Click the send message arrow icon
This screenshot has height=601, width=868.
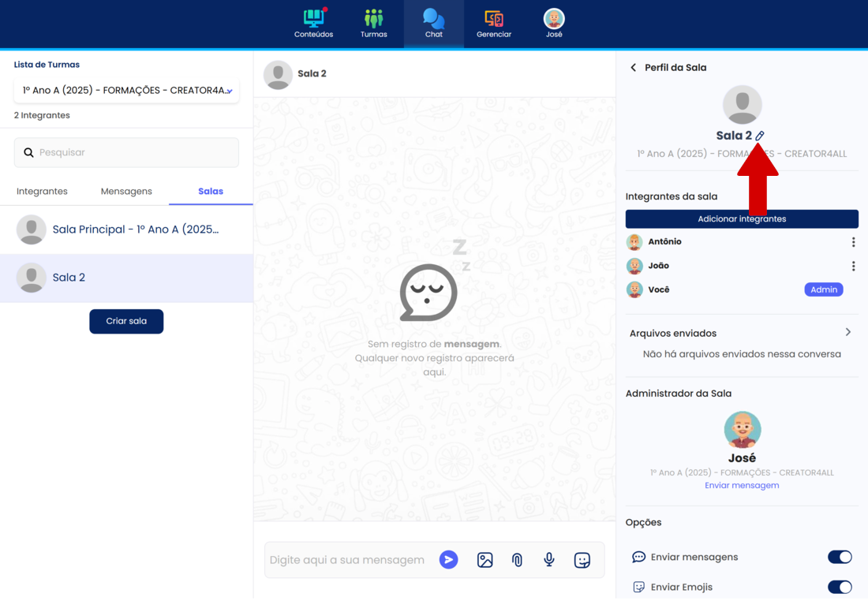point(448,560)
